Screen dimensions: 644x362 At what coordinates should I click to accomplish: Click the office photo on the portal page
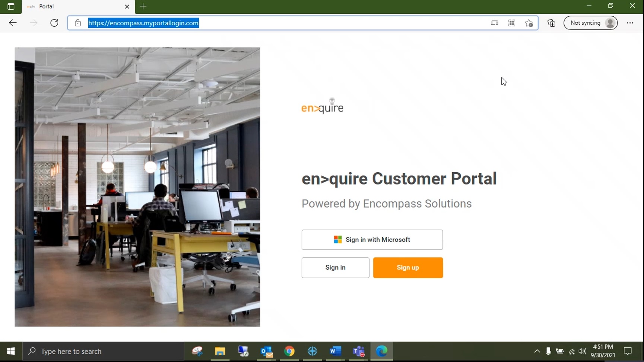click(x=137, y=187)
